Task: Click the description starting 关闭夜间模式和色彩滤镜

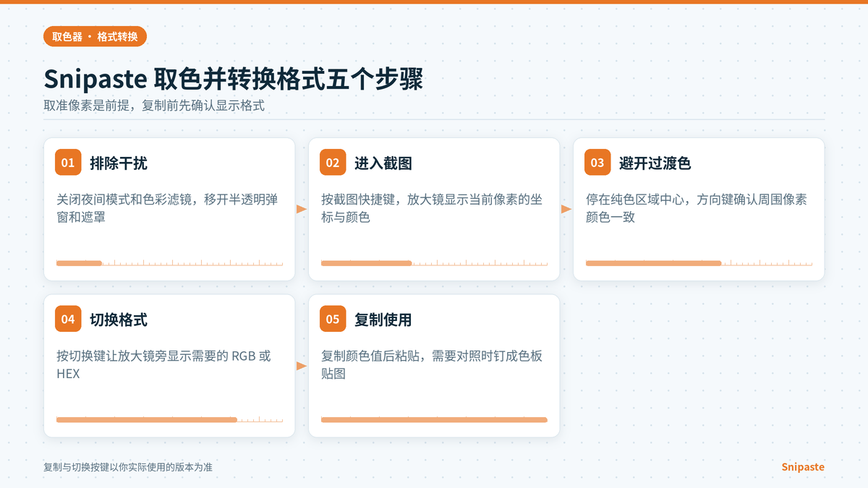Action: 167,208
